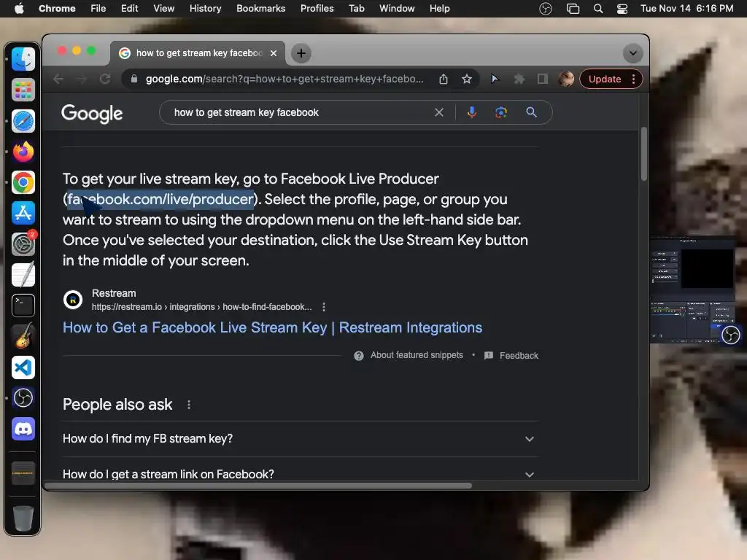Open OBS Studio from the Dock
Viewport: 747px width, 560px height.
point(23,398)
